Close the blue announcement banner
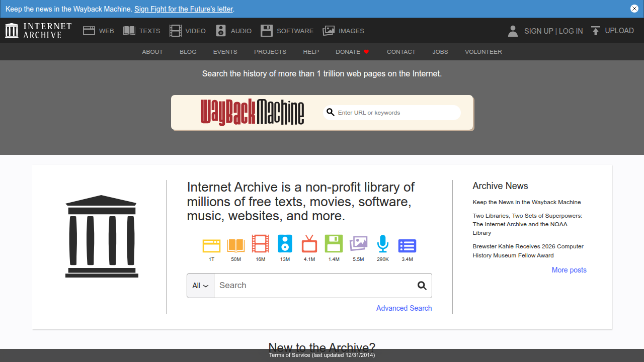 (x=634, y=9)
